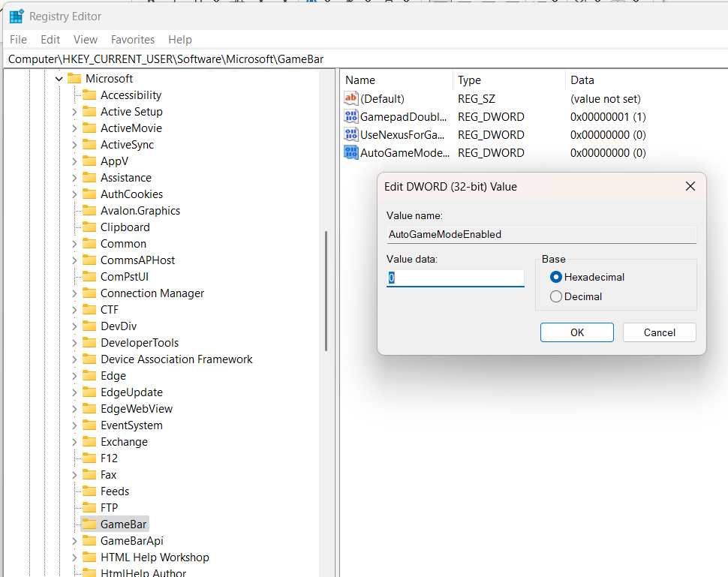Click the GameBar folder icon

[x=89, y=524]
